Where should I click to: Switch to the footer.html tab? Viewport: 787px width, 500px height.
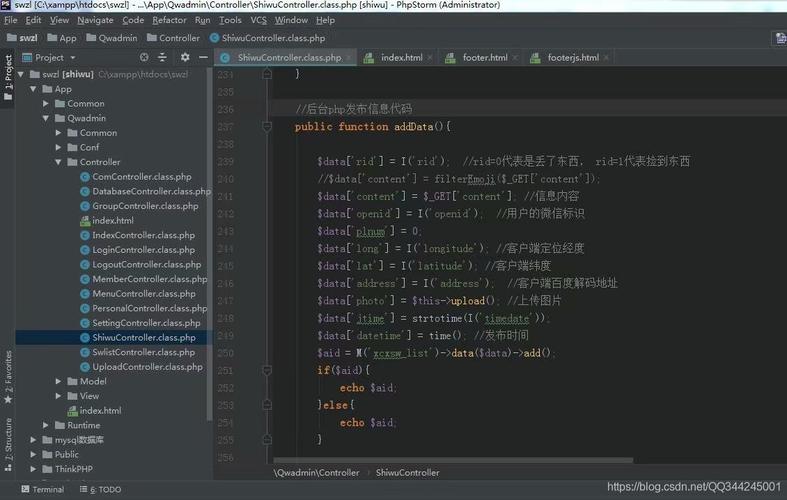point(481,58)
